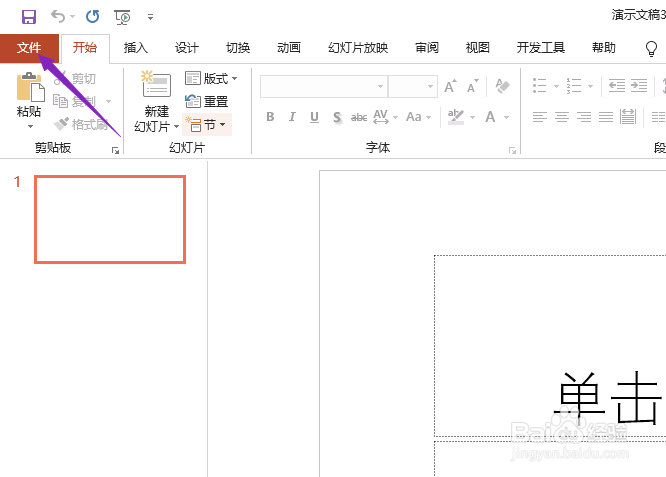Open the Aa change case menu
The image size is (666, 477).
(x=418, y=117)
